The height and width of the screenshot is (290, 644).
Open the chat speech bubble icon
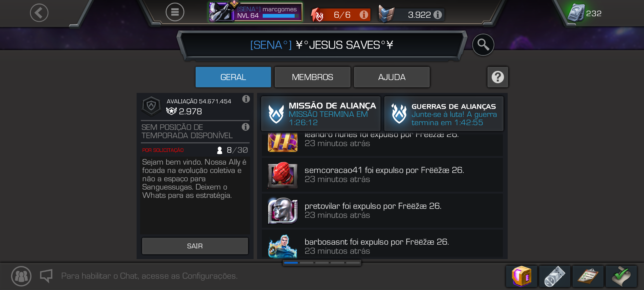[46, 276]
